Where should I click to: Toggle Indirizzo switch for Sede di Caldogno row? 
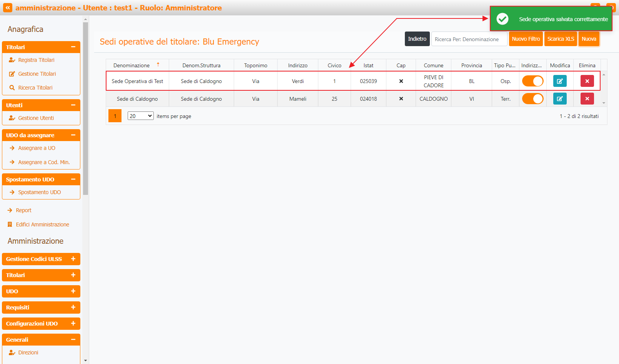tap(532, 99)
